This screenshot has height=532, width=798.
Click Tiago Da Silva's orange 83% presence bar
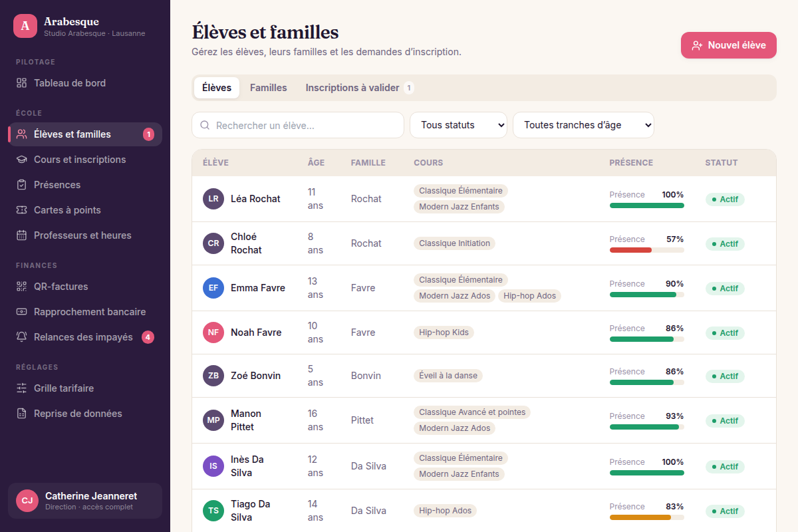tap(647, 517)
